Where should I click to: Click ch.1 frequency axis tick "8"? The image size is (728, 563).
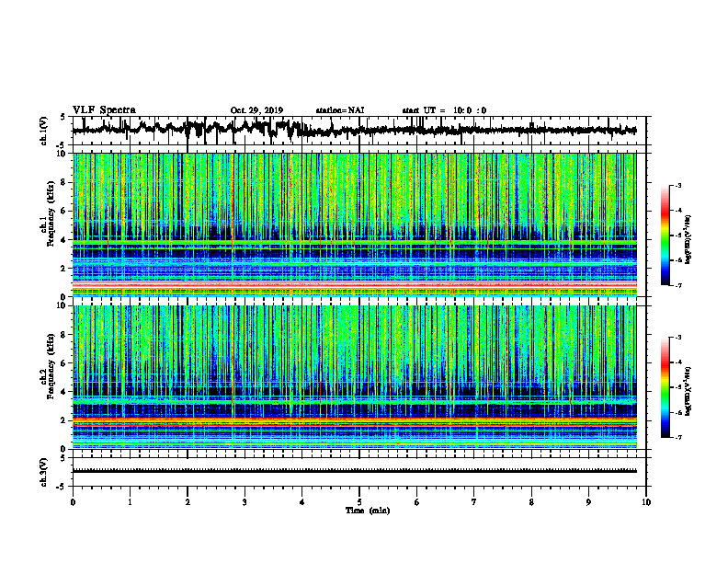[x=64, y=182]
